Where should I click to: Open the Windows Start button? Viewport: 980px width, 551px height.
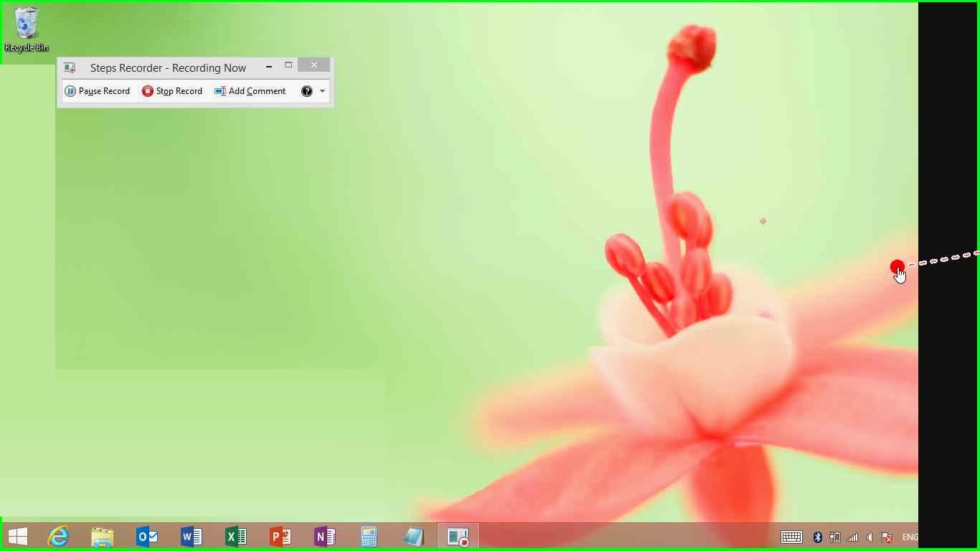click(18, 537)
